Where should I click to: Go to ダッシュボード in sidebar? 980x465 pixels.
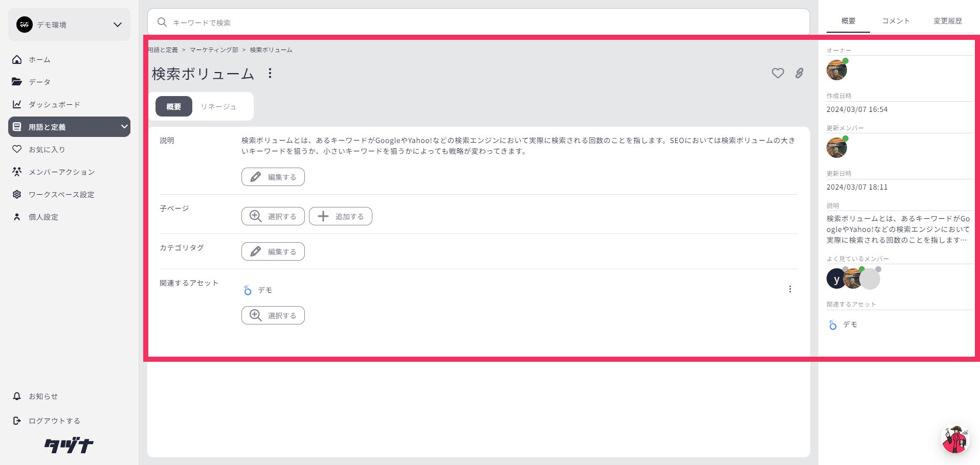point(69,104)
